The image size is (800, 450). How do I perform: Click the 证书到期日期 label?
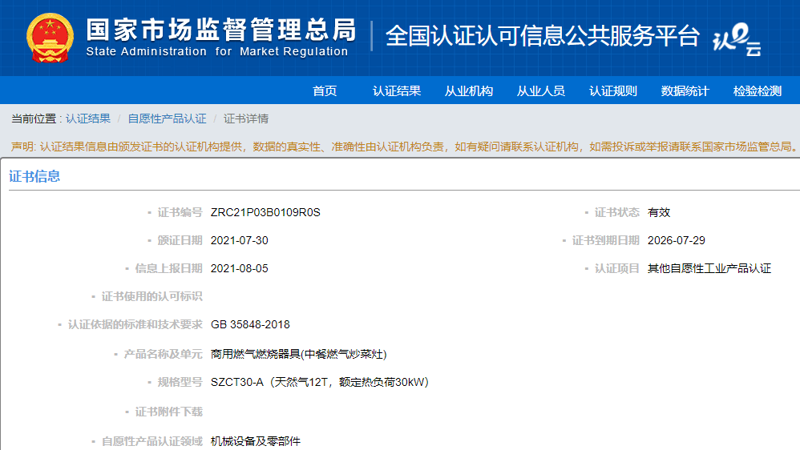(605, 240)
